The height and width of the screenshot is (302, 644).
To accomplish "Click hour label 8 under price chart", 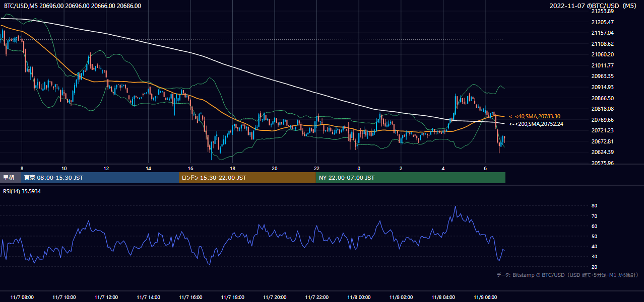I will pos(22,168).
